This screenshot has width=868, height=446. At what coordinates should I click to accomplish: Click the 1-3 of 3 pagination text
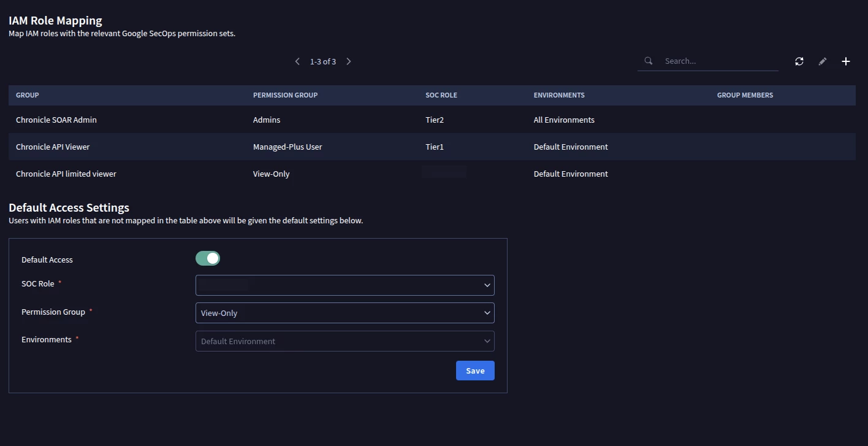[x=323, y=61]
